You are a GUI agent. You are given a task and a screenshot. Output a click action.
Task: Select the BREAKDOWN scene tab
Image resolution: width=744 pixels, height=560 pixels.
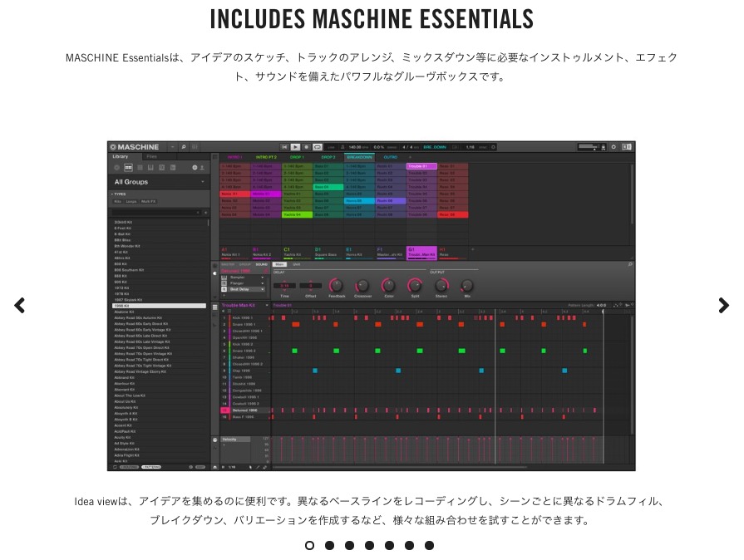tap(360, 157)
